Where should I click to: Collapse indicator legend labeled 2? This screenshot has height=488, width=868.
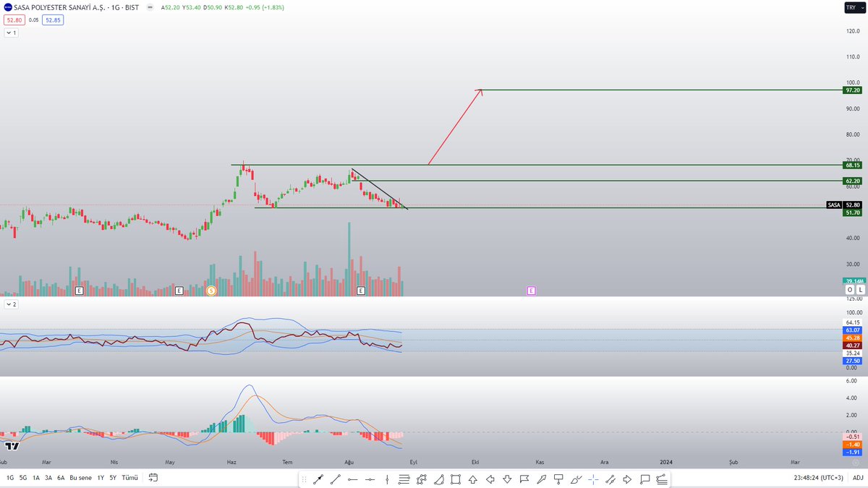[x=10, y=304]
